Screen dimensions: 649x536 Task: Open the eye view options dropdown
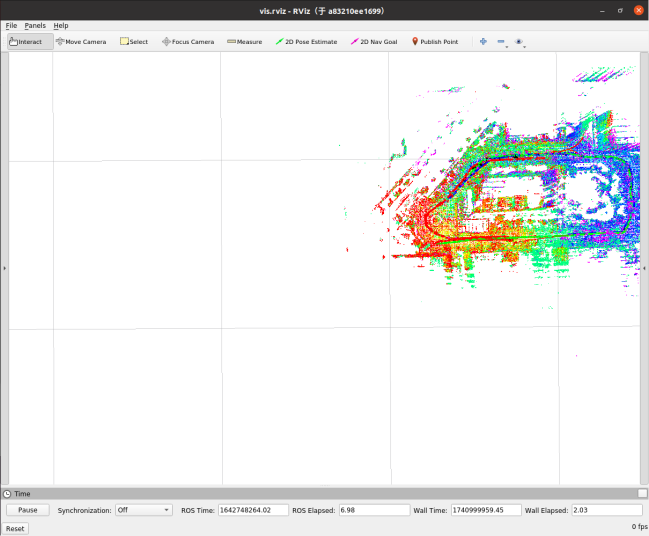coord(520,42)
